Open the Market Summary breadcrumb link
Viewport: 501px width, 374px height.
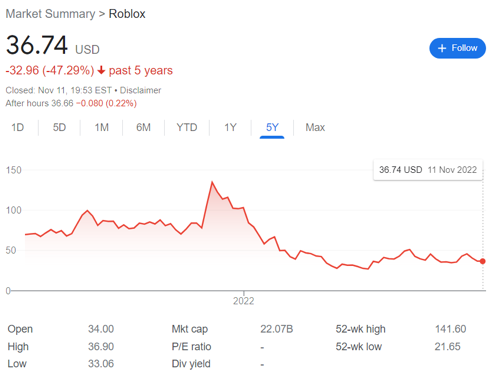tap(50, 14)
